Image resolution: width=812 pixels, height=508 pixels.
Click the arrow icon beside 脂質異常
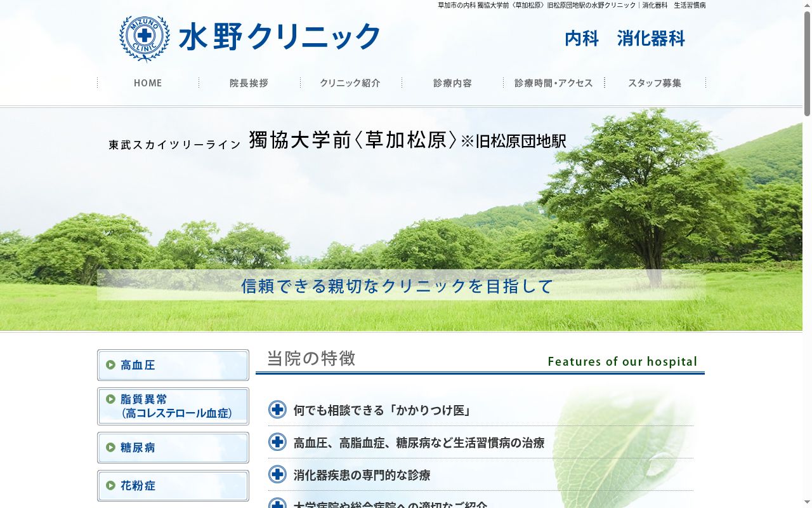point(111,399)
